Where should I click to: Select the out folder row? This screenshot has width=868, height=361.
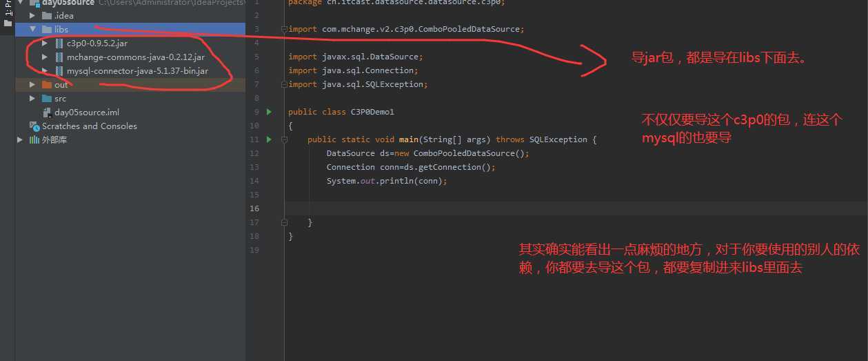click(130, 84)
